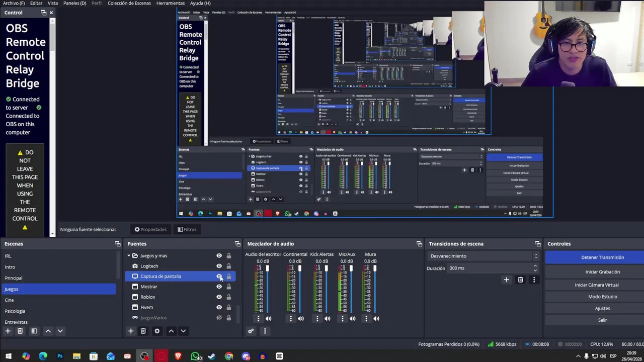Viewport: 644px width, 362px height.
Task: Open the Paneles menu
Action: pos(74,3)
